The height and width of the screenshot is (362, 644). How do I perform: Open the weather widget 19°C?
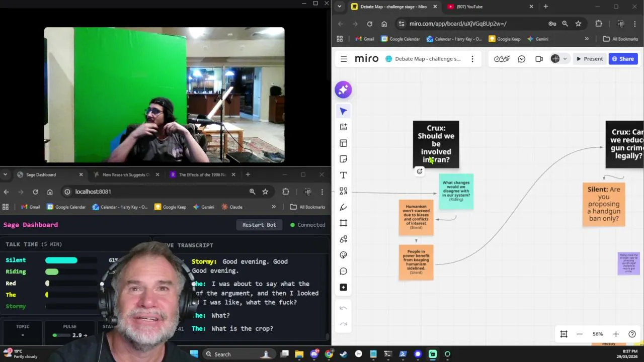tap(19, 353)
